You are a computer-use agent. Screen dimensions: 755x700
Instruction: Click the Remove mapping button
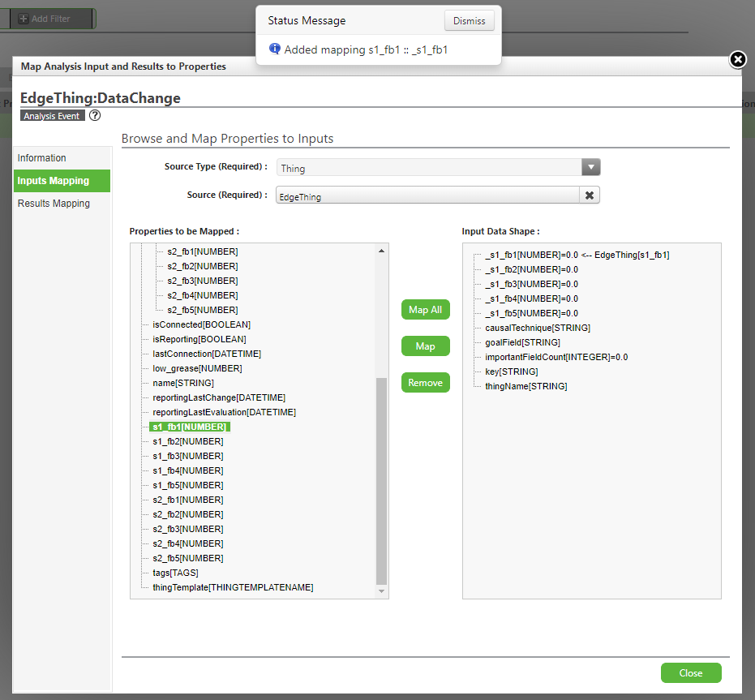click(425, 383)
